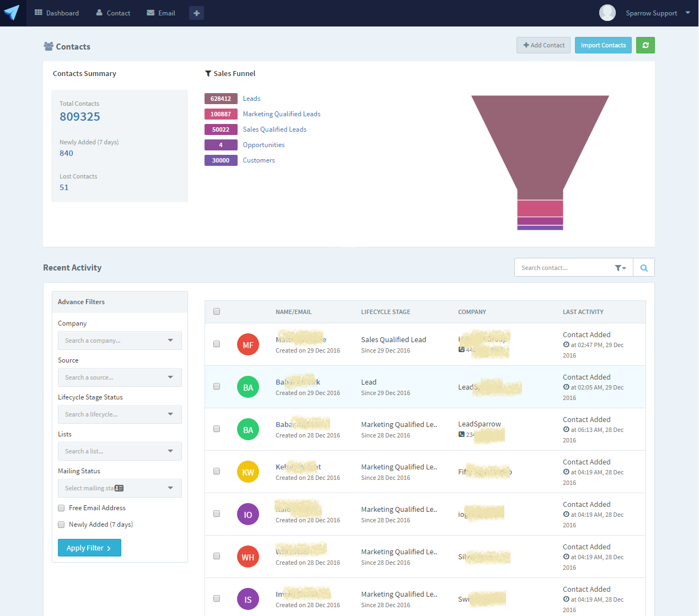Open the funnel filter icon in search box
Screen dimensions: 699x616
point(620,268)
